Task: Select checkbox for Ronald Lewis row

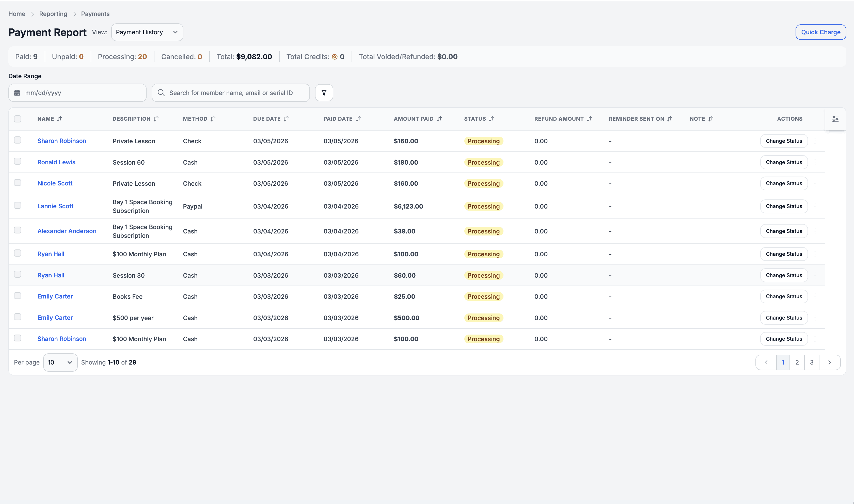Action: click(x=18, y=161)
